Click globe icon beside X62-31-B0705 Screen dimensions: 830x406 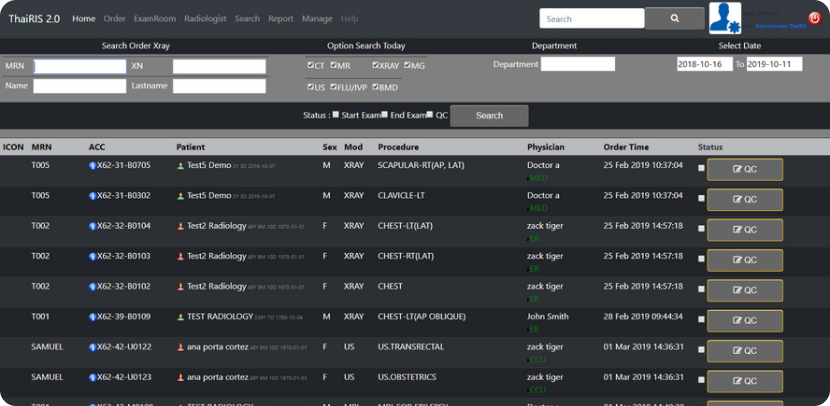[x=92, y=166]
